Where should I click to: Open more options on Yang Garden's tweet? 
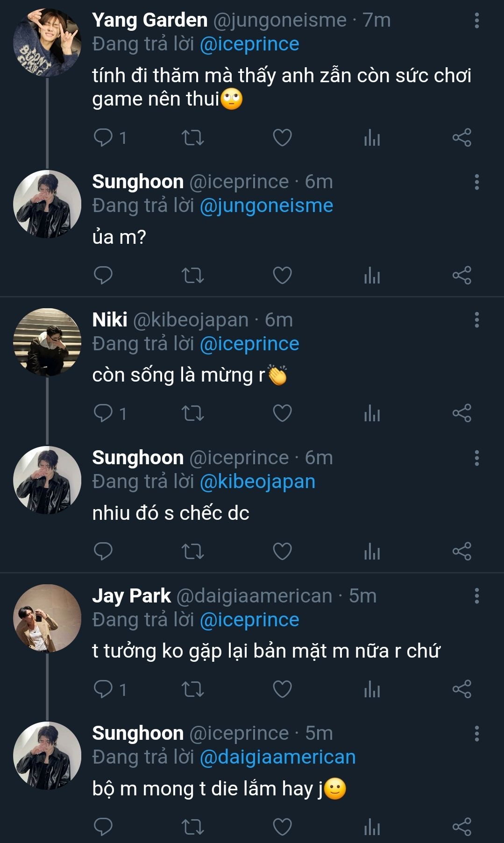476,21
